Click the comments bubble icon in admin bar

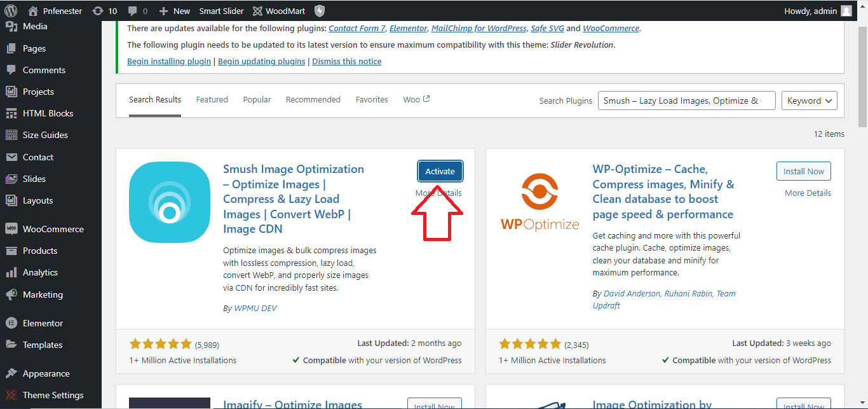tap(132, 11)
